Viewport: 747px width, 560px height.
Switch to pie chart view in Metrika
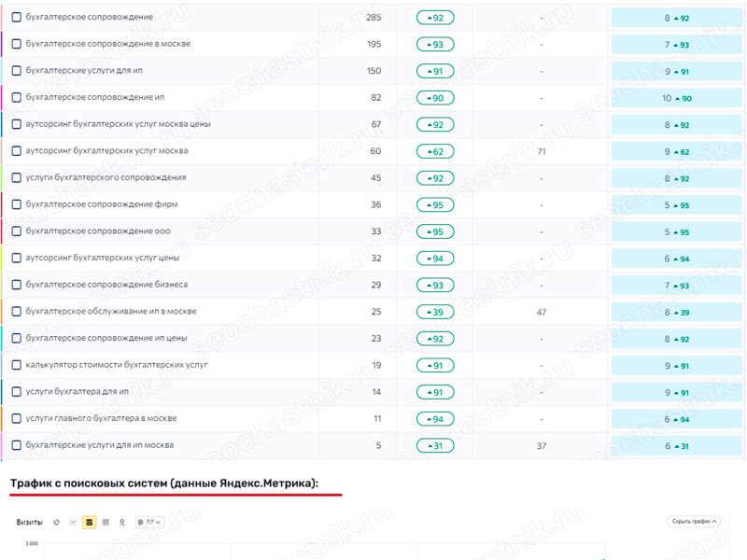(57, 523)
